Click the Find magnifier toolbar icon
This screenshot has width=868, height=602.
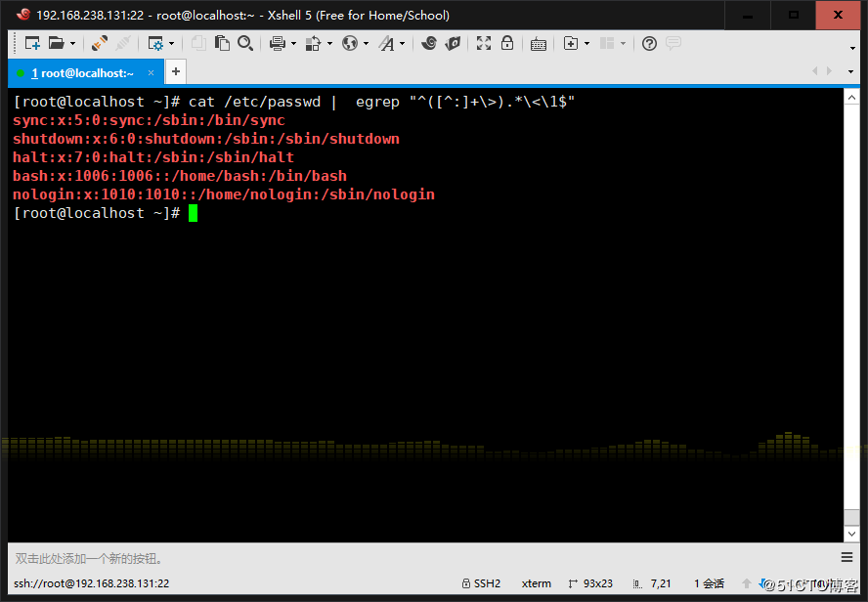pyautogui.click(x=245, y=43)
